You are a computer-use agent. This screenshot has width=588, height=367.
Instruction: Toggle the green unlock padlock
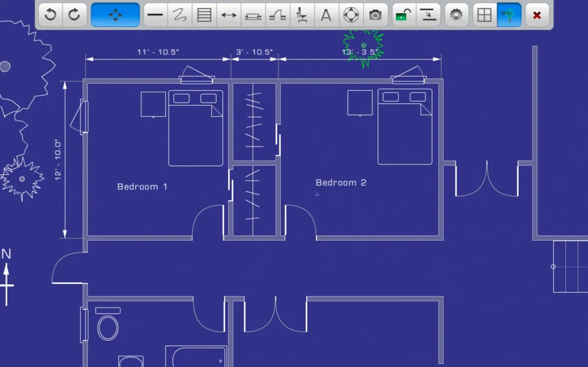coord(404,15)
